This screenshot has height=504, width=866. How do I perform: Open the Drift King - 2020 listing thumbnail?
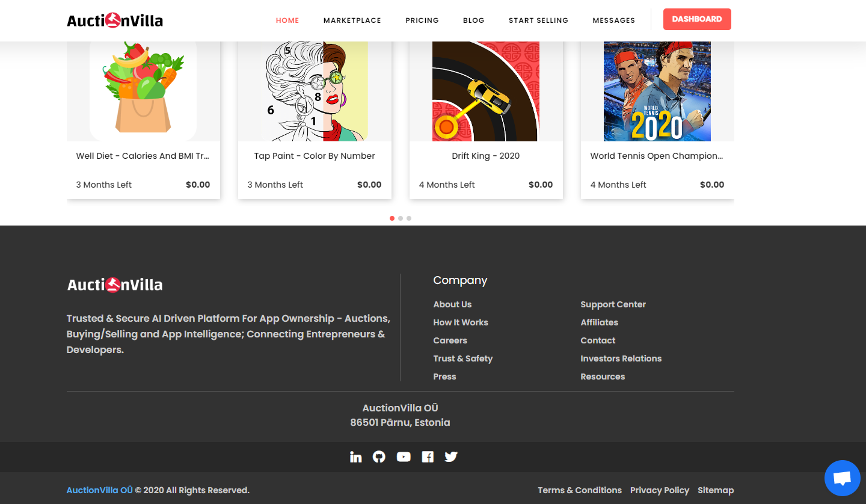pyautogui.click(x=485, y=90)
